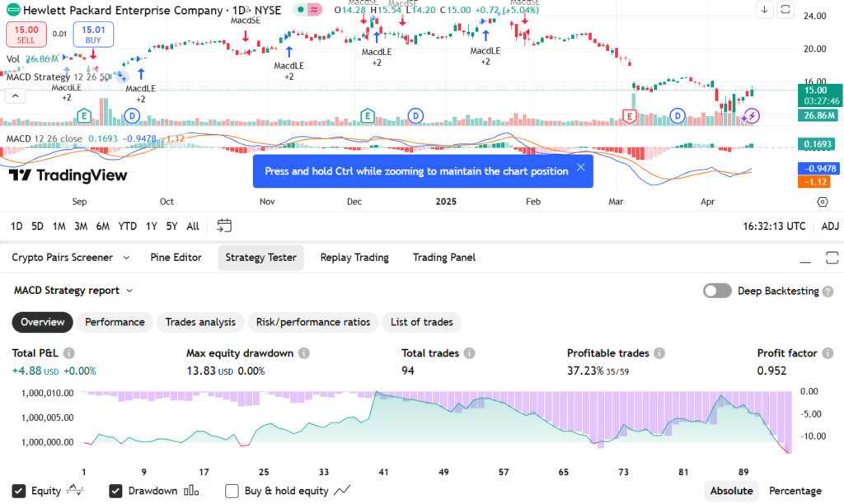Image resolution: width=844 pixels, height=504 pixels.
Task: Click the market open status dot
Action: coord(300,10)
